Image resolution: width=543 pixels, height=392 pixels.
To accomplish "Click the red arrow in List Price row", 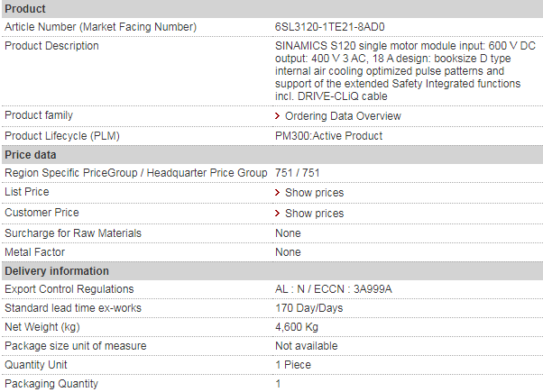I will [278, 192].
